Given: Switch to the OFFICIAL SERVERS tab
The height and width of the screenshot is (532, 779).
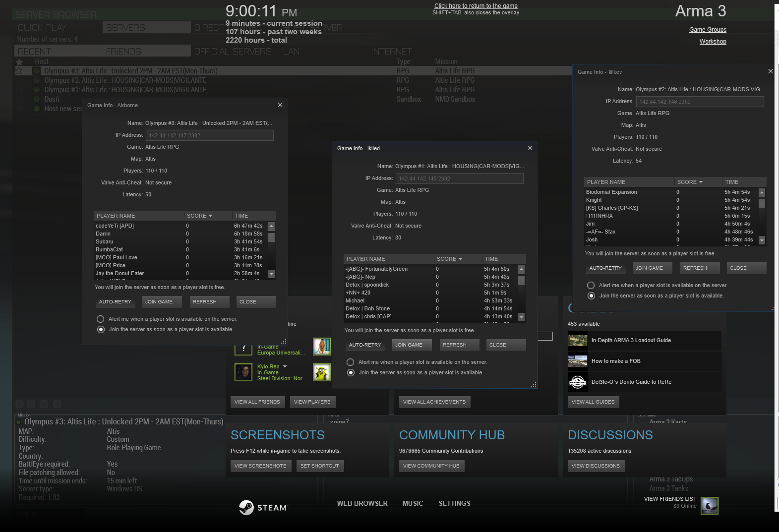Looking at the screenshot, I should 233,51.
